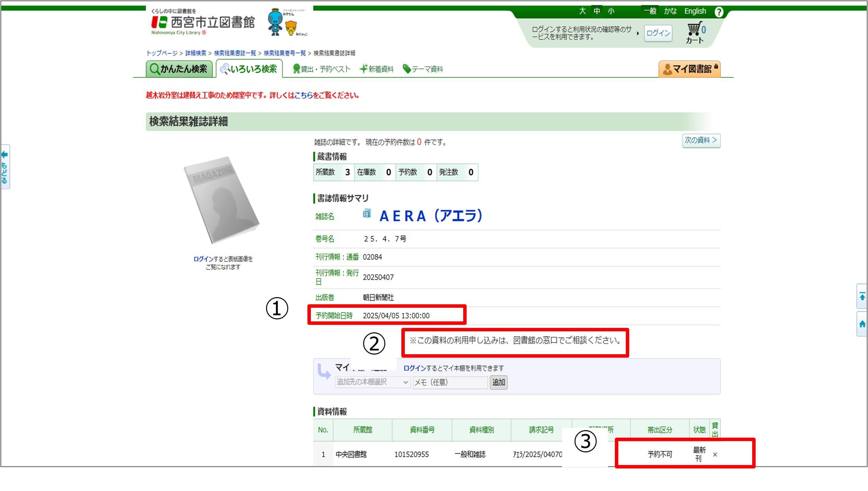Screen dimensions: 868x491
Task: Set text size to 大 (large)
Action: click(582, 11)
